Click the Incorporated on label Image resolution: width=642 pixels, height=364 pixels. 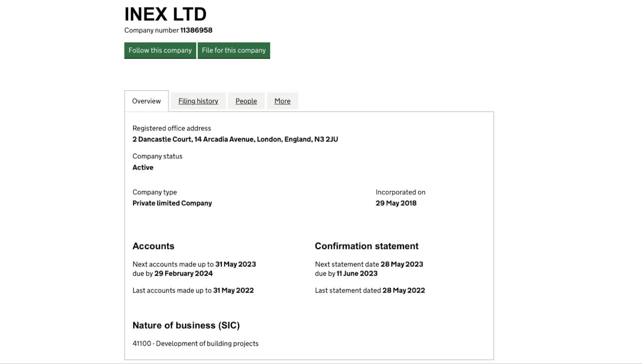coord(401,192)
